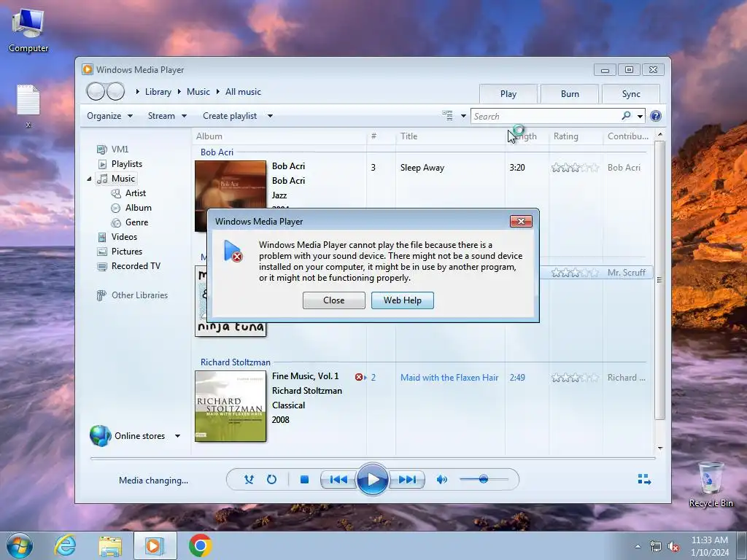This screenshot has width=747, height=560.
Task: Expand search options dropdown arrow
Action: click(640, 116)
